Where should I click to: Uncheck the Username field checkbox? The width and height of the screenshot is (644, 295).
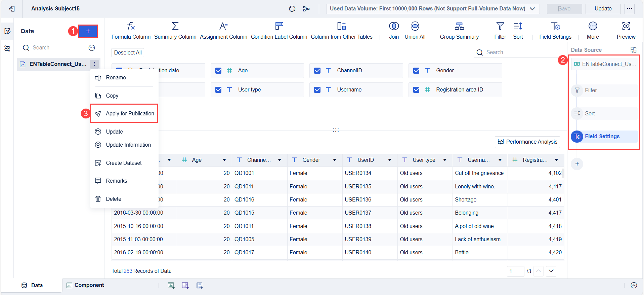tap(317, 90)
